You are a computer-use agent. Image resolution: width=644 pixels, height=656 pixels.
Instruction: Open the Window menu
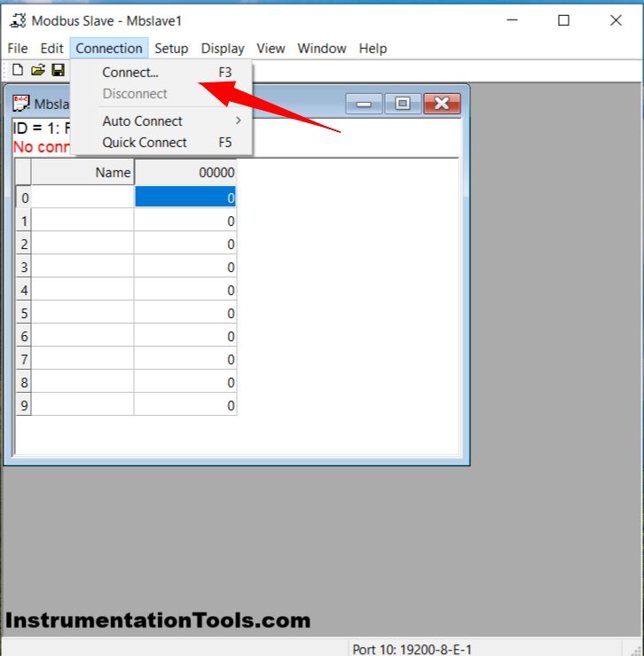coord(322,49)
